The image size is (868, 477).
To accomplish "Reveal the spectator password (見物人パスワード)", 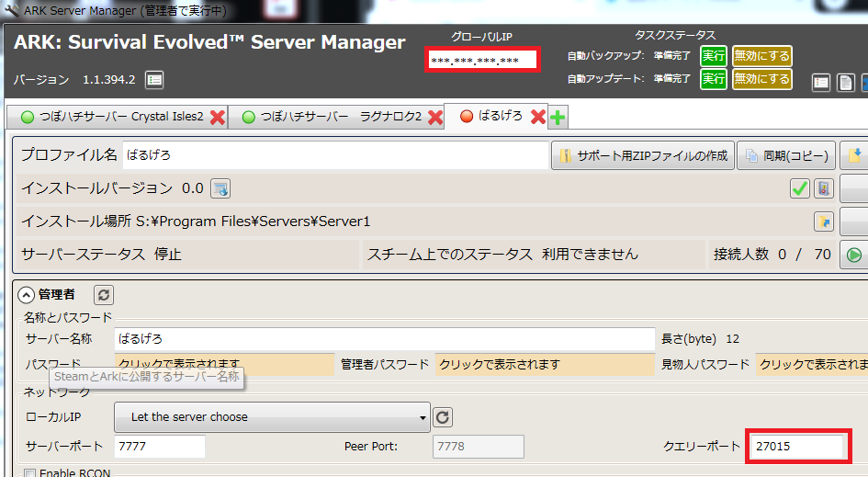I will click(812, 365).
